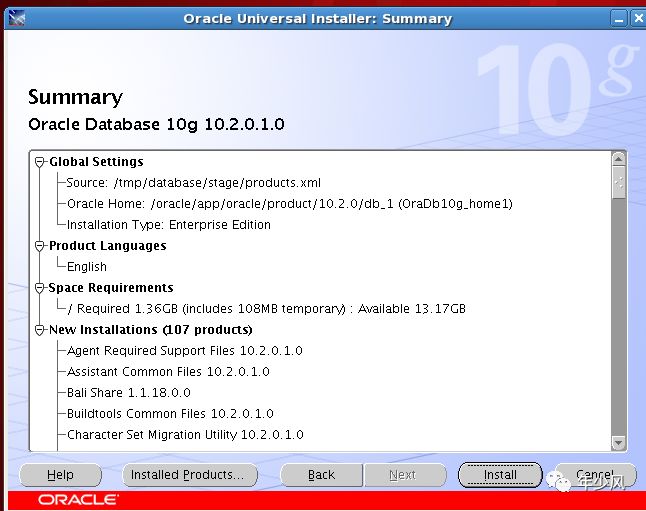This screenshot has height=511, width=646.
Task: Close the Oracle Universal Installer window
Action: click(x=639, y=19)
